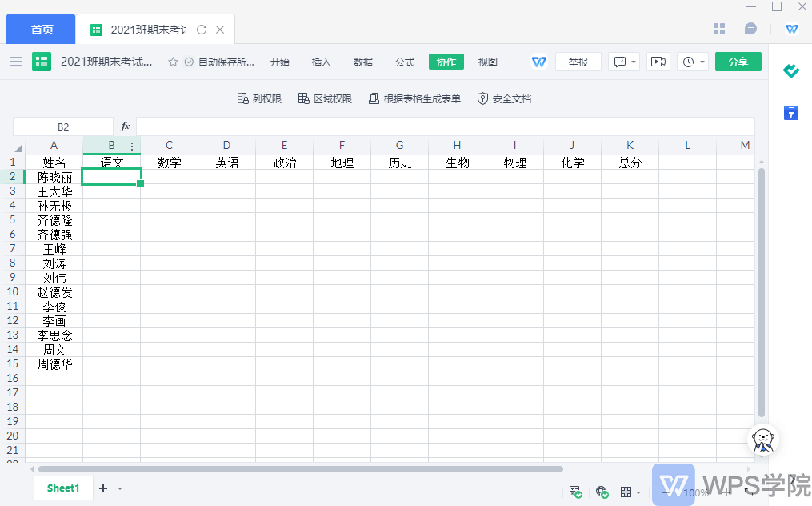Select column A header
The height and width of the screenshot is (506, 812).
coord(54,146)
